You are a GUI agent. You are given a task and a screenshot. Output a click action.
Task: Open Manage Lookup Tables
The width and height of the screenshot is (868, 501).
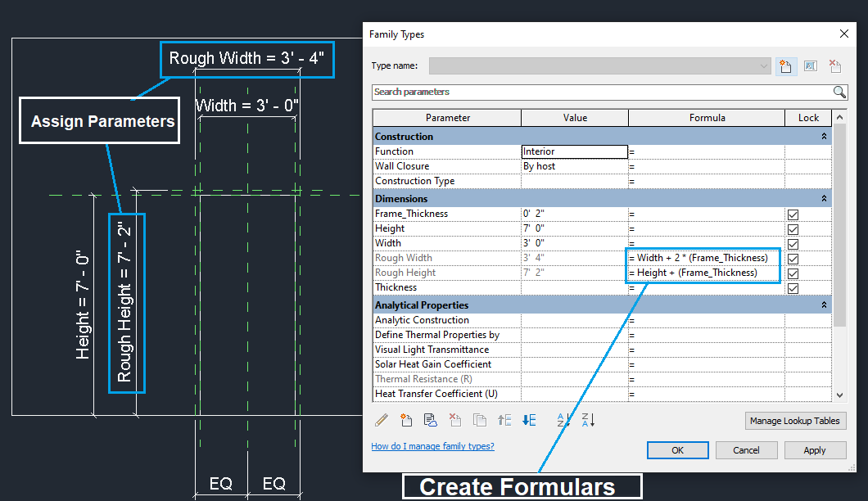tap(795, 421)
